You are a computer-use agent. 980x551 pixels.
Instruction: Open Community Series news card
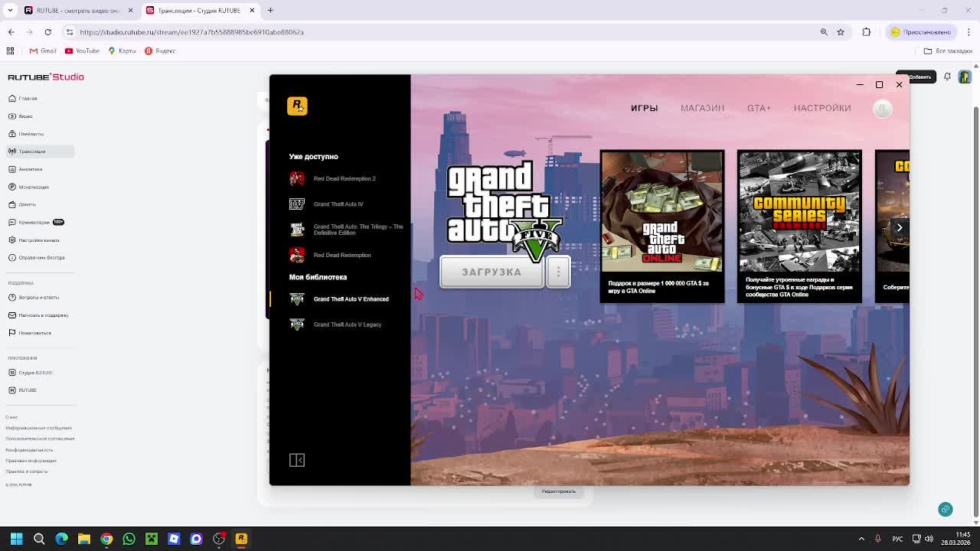(x=799, y=227)
